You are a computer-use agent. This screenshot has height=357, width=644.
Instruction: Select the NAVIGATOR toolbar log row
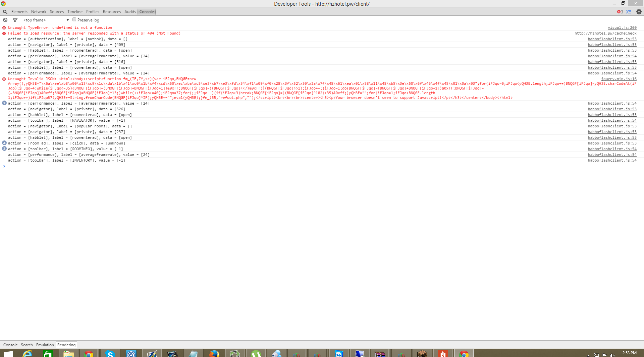click(66, 121)
